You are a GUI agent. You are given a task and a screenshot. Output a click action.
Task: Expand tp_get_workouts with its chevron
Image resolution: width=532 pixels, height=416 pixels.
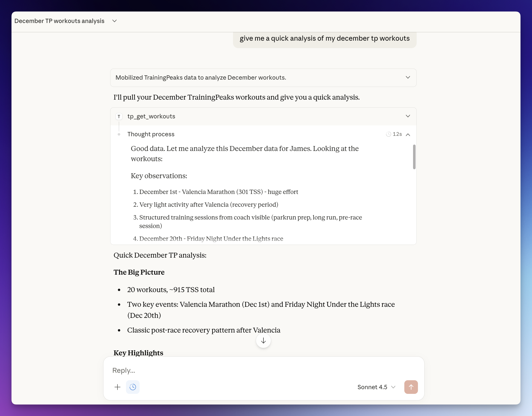coord(408,116)
